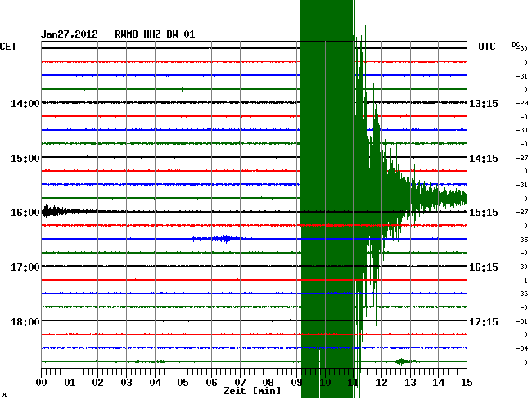Click the CET time zone label
This screenshot has width=532, height=404.
[8, 47]
